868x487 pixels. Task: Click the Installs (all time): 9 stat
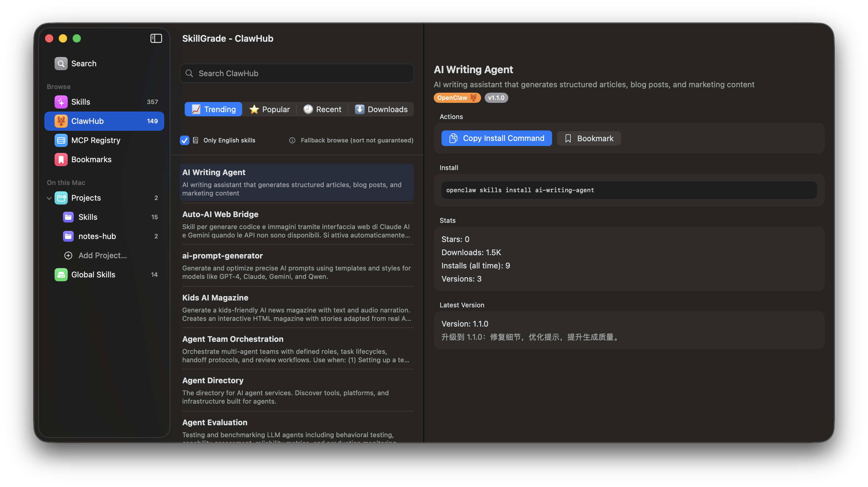click(x=475, y=266)
